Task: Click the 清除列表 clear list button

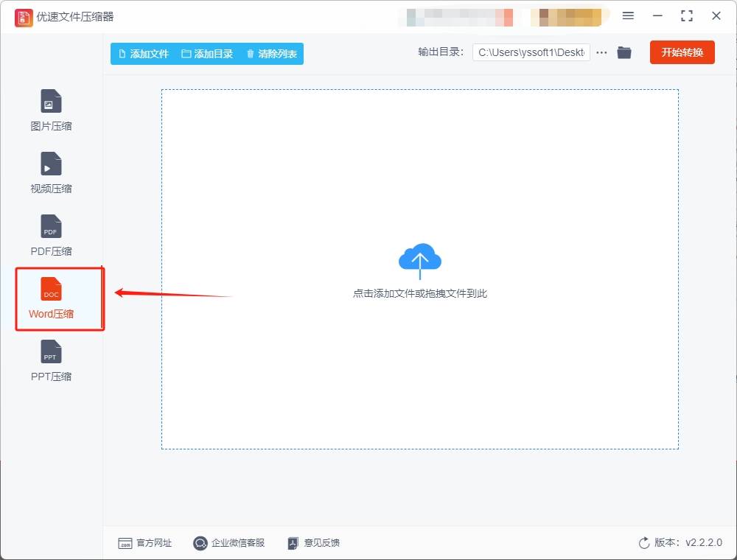Action: point(272,54)
